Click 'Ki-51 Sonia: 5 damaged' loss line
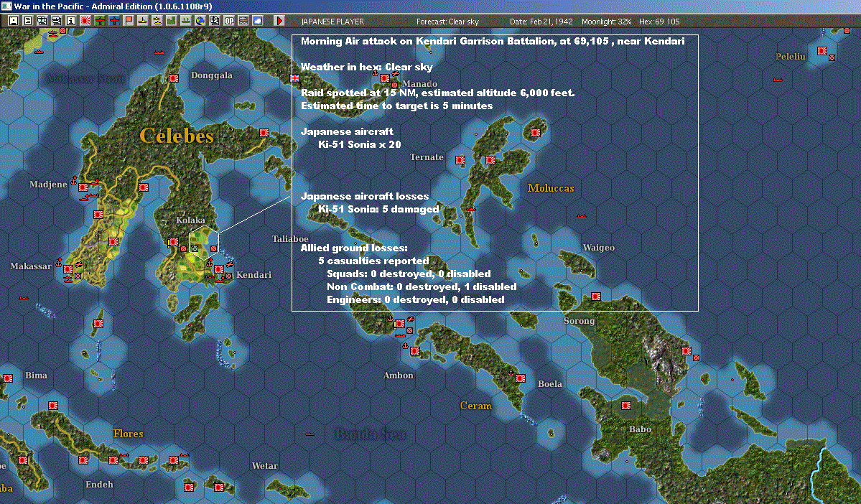 [x=379, y=209]
